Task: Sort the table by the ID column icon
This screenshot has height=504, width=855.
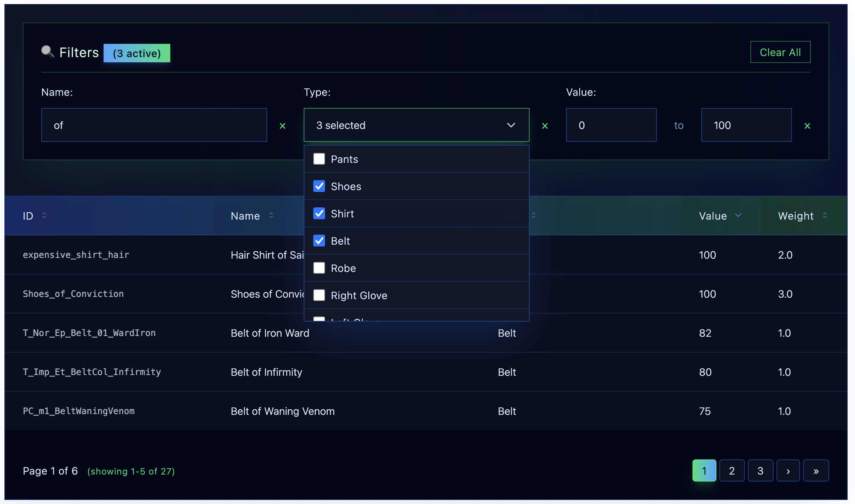Action: click(44, 216)
